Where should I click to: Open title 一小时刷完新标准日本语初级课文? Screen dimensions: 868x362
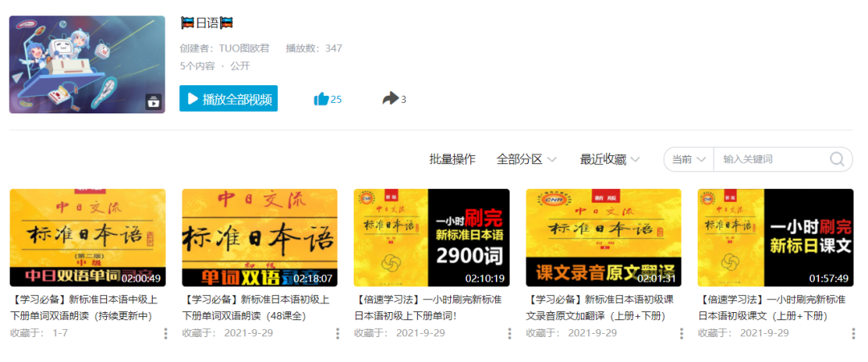[x=772, y=308]
